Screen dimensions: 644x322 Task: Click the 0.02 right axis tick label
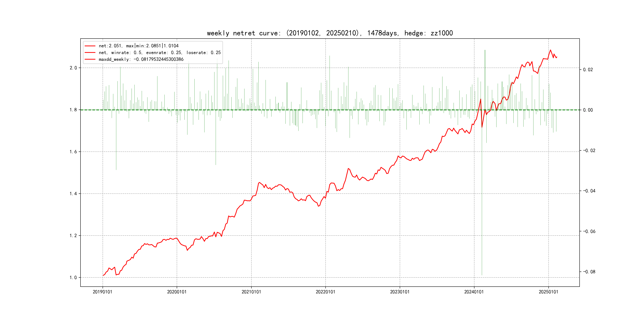pos(588,70)
